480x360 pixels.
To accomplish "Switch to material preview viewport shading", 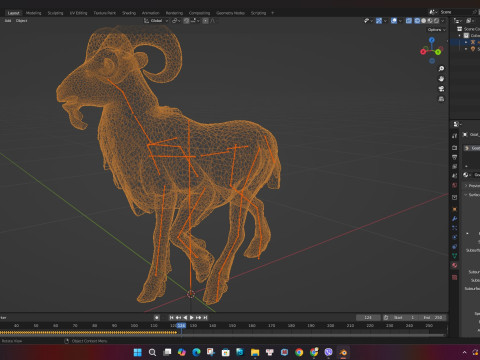I will 430,21.
